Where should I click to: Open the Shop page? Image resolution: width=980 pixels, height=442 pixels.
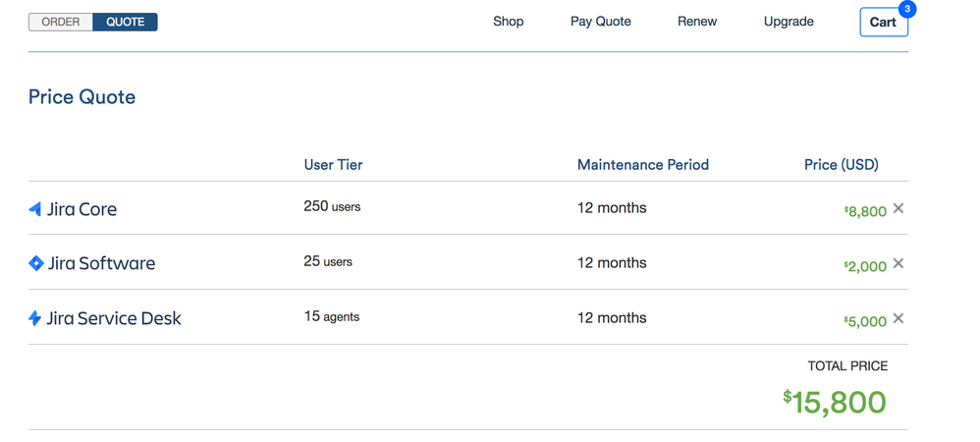tap(508, 22)
